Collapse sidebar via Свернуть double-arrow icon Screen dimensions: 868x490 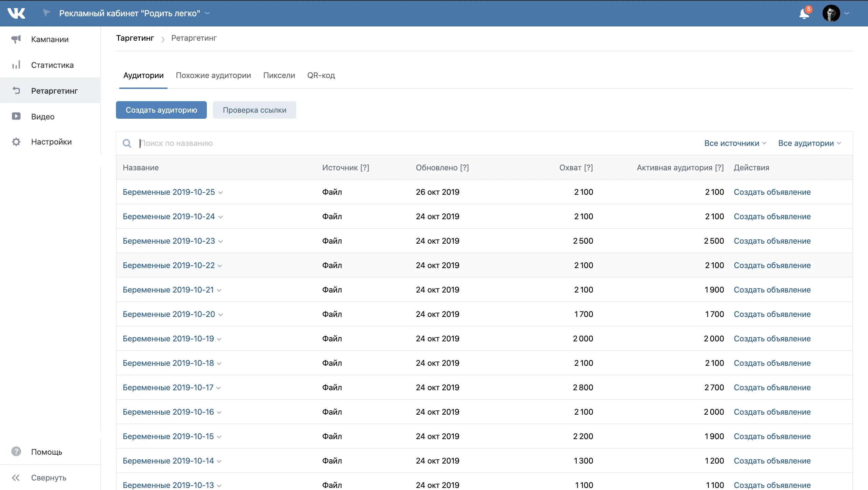(x=16, y=477)
